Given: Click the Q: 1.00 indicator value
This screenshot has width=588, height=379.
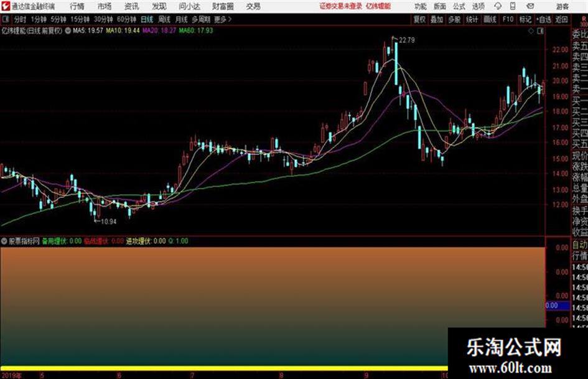Looking at the screenshot, I should pos(178,241).
